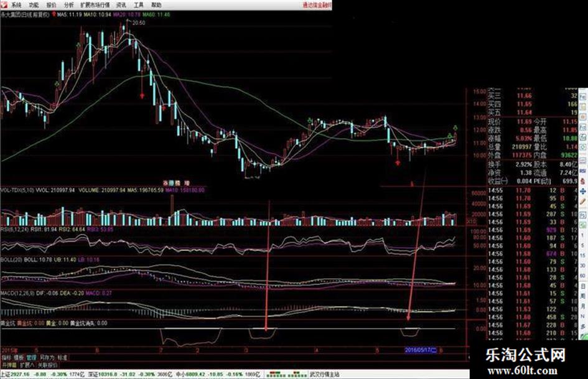Screen dimensions: 588x379
Task: Click the 永大集团 chart title label
Action: coord(25,15)
